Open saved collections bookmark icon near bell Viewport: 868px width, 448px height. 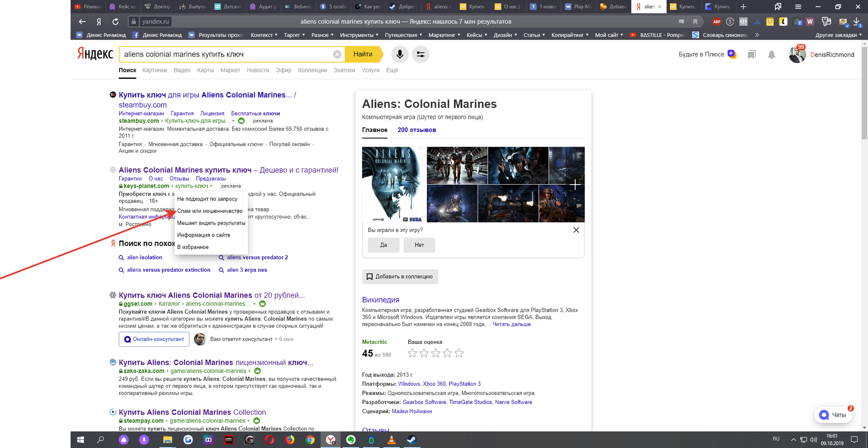pos(751,55)
